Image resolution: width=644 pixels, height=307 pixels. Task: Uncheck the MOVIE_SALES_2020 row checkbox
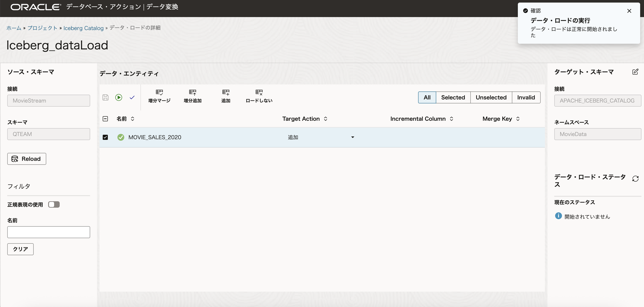coord(105,137)
